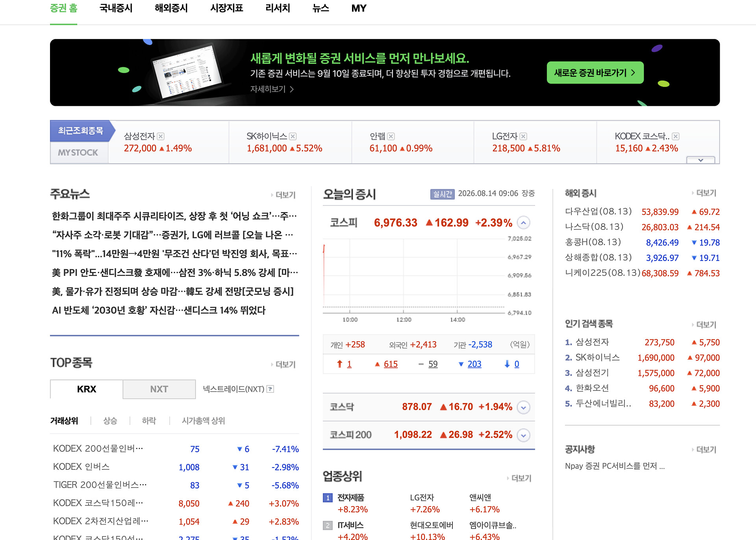Open 다우산업 overseas index
This screenshot has height=540, width=756.
[598, 212]
